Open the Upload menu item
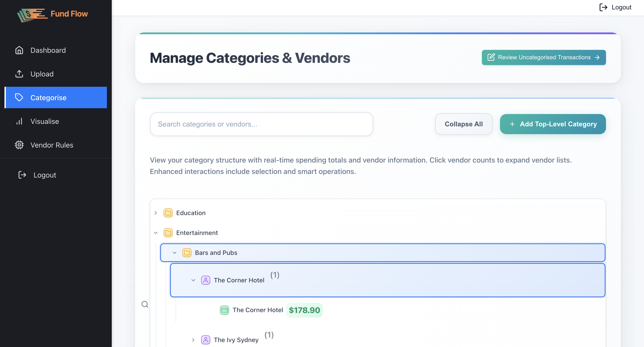This screenshot has height=347, width=644. pyautogui.click(x=56, y=74)
